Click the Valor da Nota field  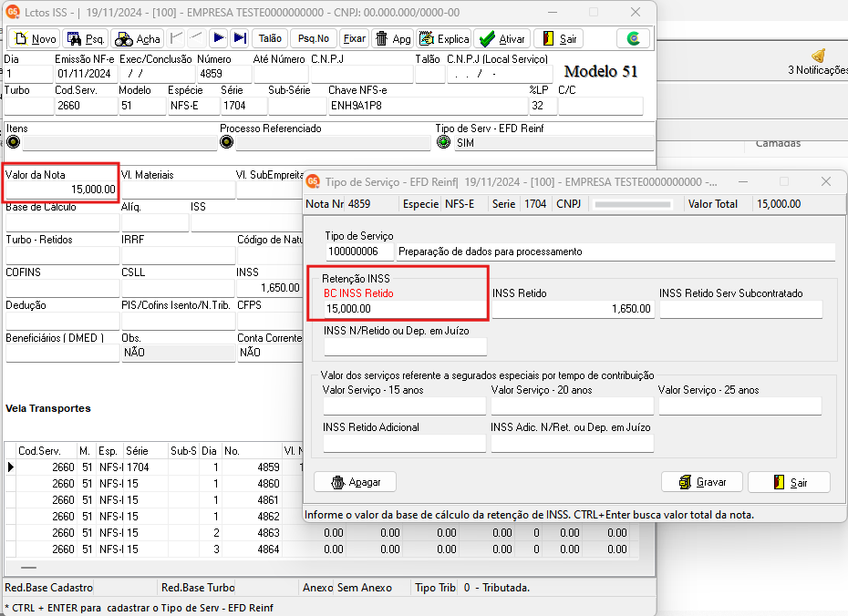click(x=61, y=190)
